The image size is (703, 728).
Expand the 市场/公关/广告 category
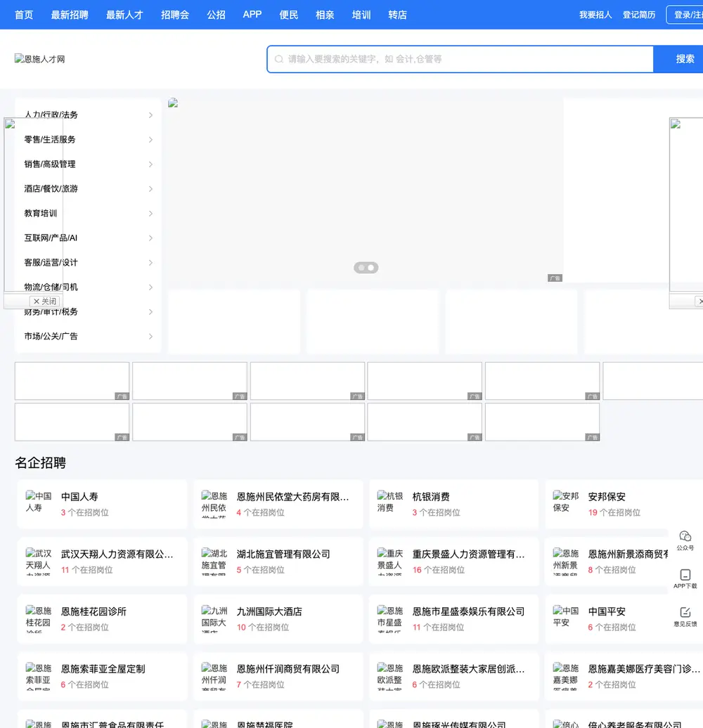point(88,336)
